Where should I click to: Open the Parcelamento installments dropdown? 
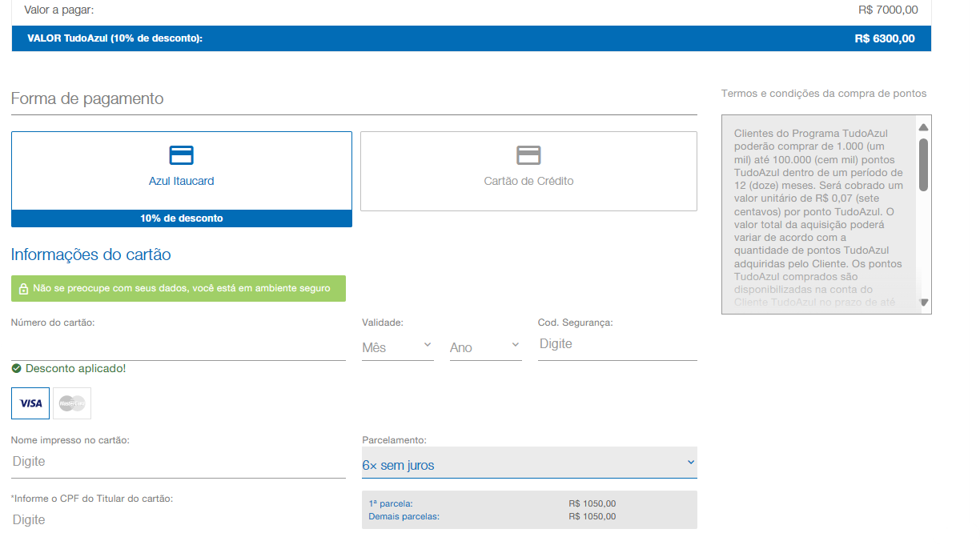click(529, 463)
